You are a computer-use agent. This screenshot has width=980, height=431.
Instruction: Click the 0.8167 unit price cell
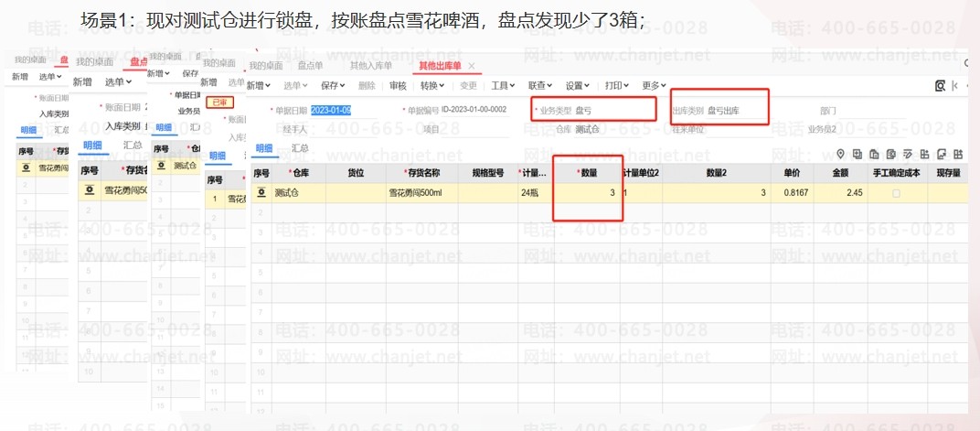click(792, 193)
